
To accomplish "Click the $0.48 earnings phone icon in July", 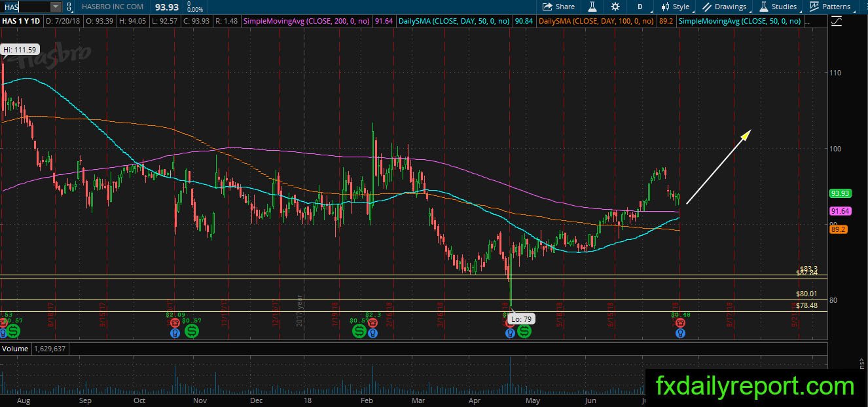I will point(680,323).
